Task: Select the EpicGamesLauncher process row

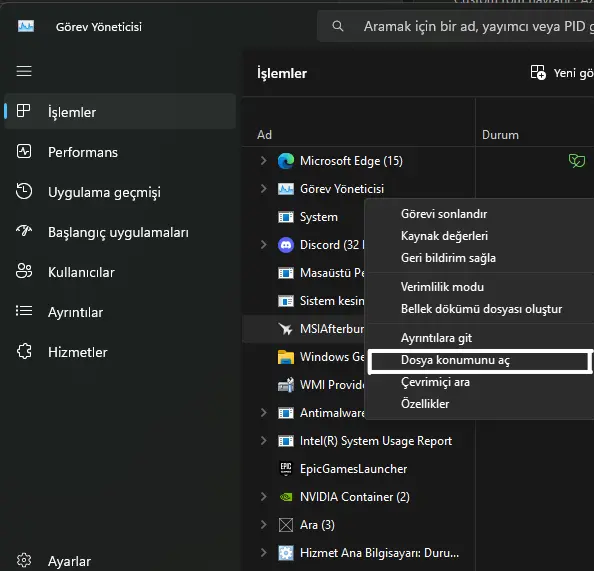Action: pos(359,469)
